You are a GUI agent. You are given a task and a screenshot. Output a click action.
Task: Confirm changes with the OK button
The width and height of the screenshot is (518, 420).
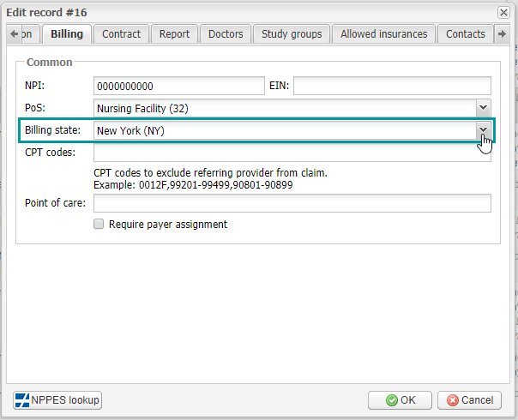400,400
